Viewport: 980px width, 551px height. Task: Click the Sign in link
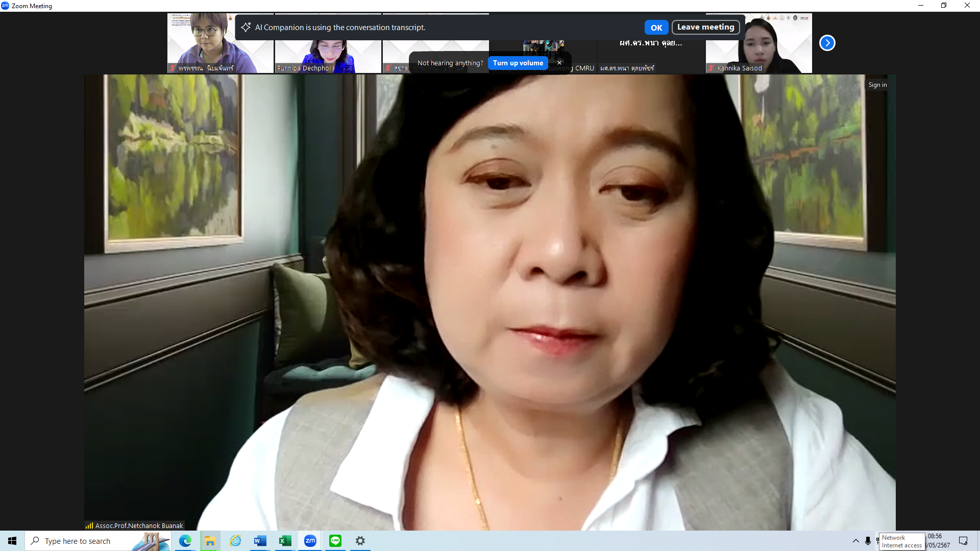click(877, 85)
